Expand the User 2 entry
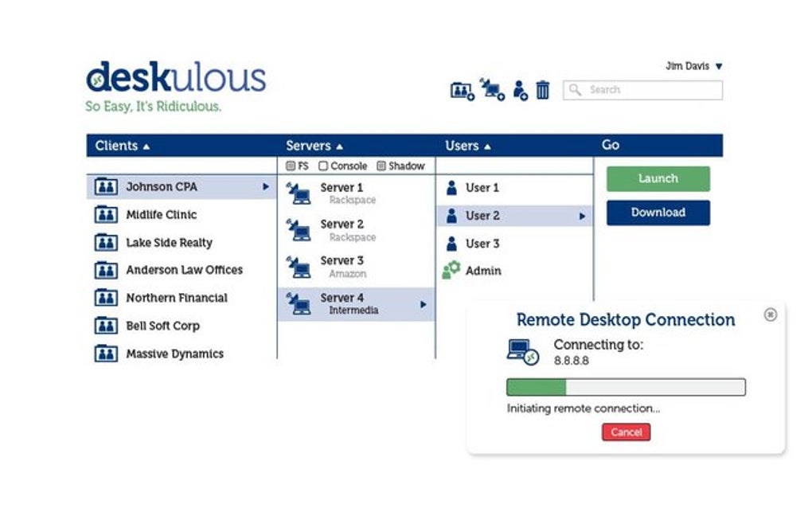Screen dimensions: 812x508 coord(582,215)
